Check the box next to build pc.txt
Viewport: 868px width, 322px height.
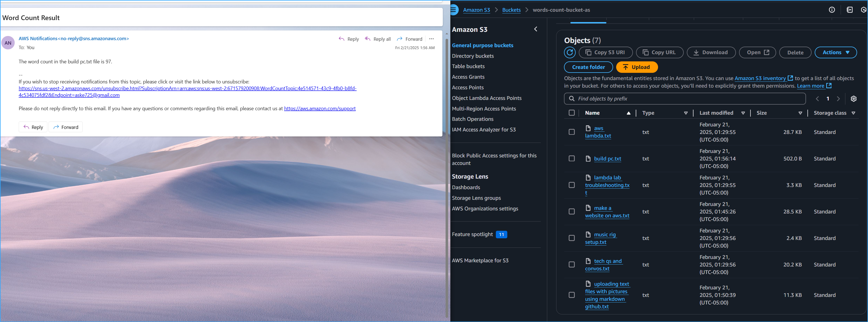pyautogui.click(x=572, y=159)
